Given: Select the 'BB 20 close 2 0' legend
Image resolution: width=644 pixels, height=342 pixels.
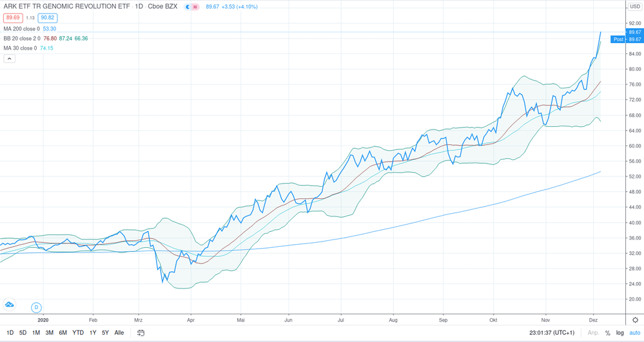Looking at the screenshot, I should [22, 38].
